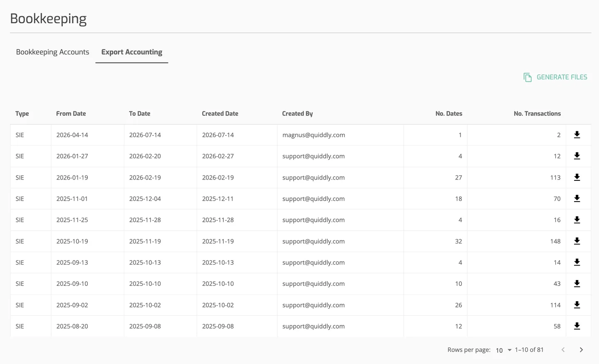This screenshot has width=599, height=364.
Task: Download the export created 2025-10-13
Action: tap(577, 262)
